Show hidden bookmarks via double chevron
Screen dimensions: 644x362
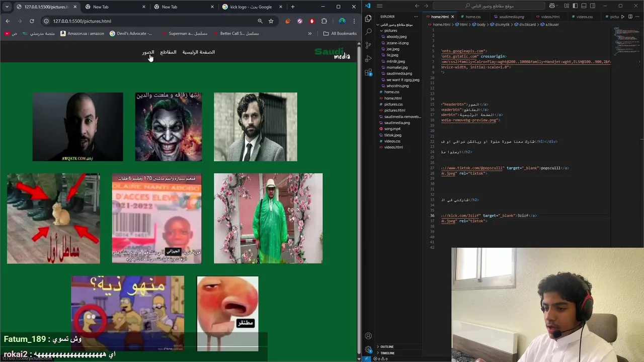pyautogui.click(x=309, y=34)
